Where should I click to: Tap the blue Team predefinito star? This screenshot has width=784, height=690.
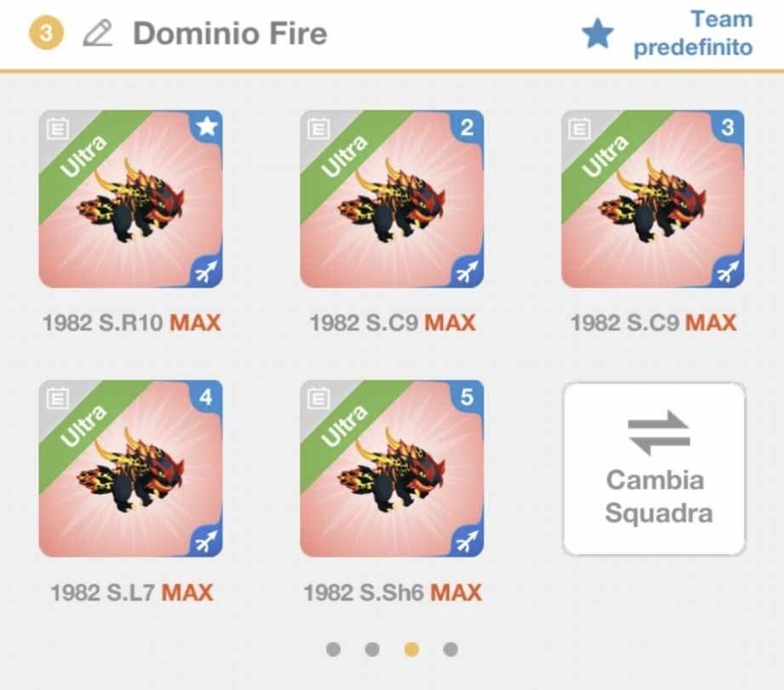[598, 33]
